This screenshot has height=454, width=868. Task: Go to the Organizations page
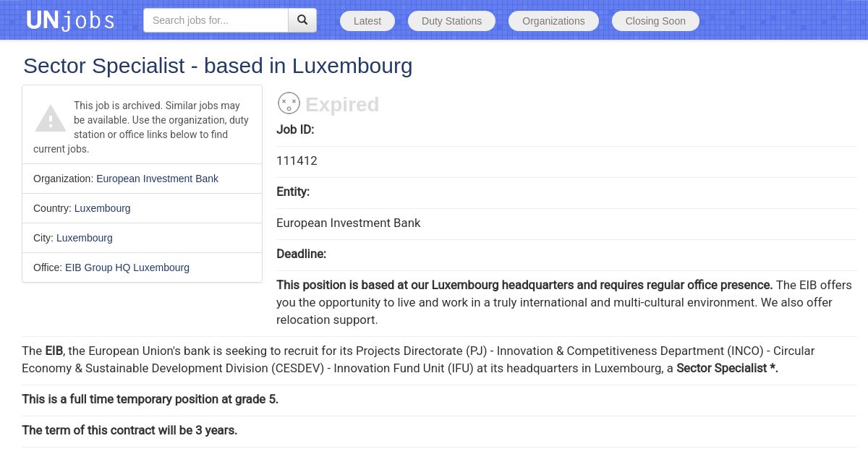click(x=553, y=21)
